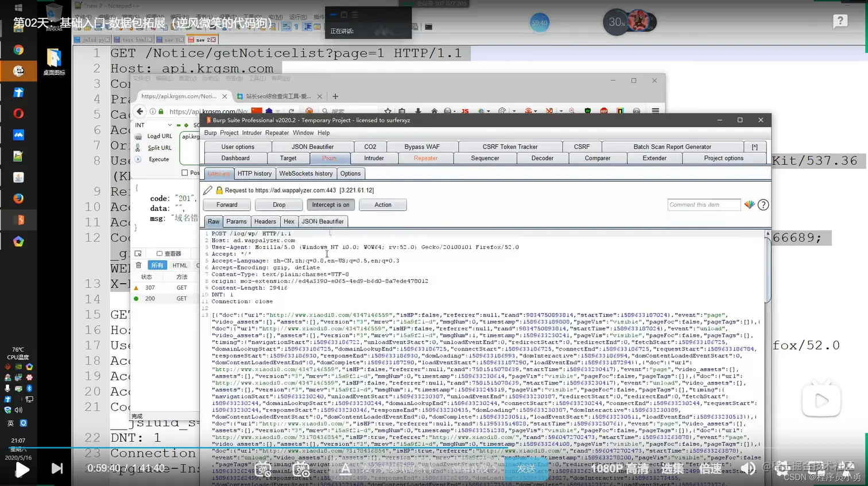868x486 pixels.
Task: Open the Decoder tab in Burp
Action: tap(542, 159)
